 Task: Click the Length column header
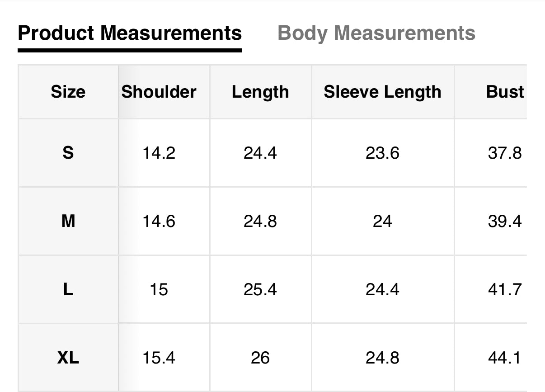click(x=260, y=92)
